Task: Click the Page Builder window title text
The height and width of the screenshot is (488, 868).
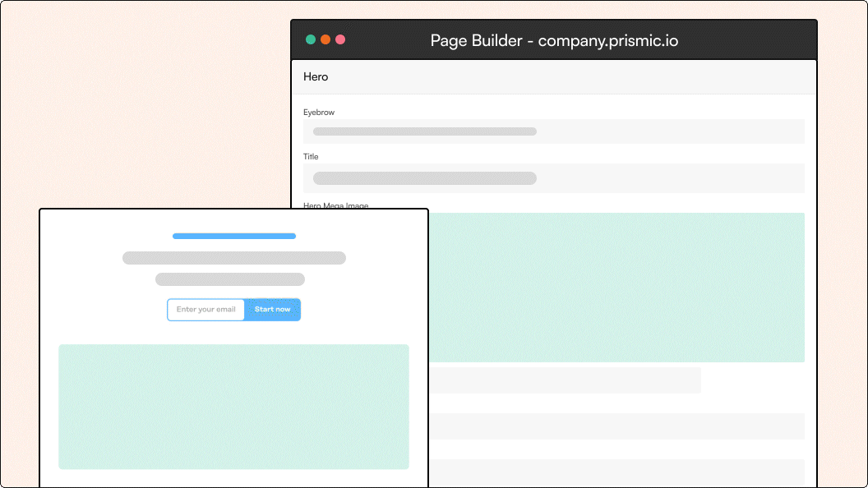Action: pos(554,40)
